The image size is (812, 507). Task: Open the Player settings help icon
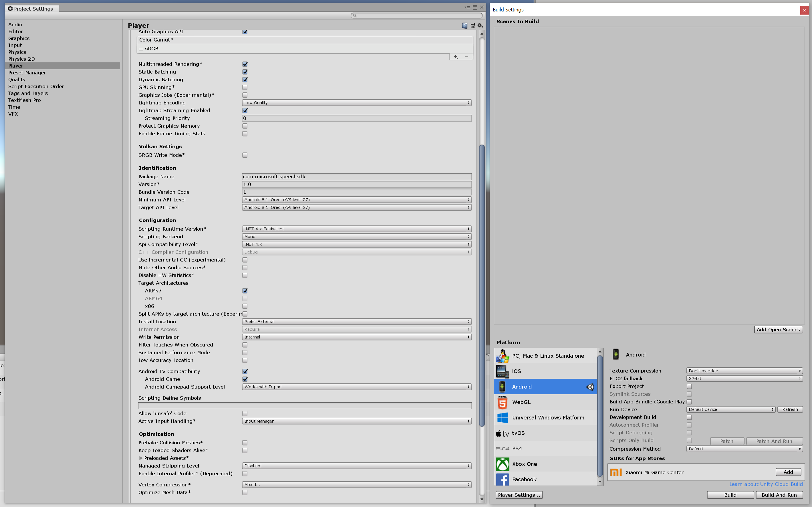pyautogui.click(x=465, y=25)
